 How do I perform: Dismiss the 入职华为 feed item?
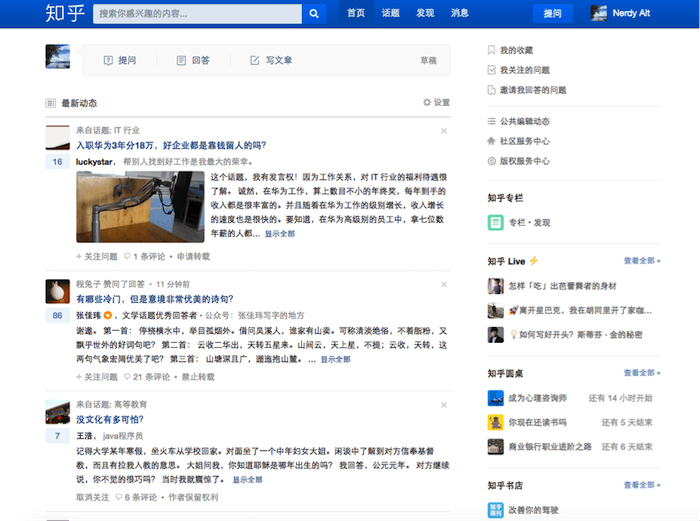444,131
